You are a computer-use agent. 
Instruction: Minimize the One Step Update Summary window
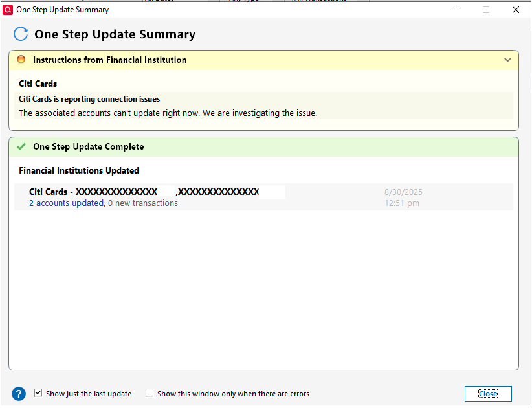point(457,10)
